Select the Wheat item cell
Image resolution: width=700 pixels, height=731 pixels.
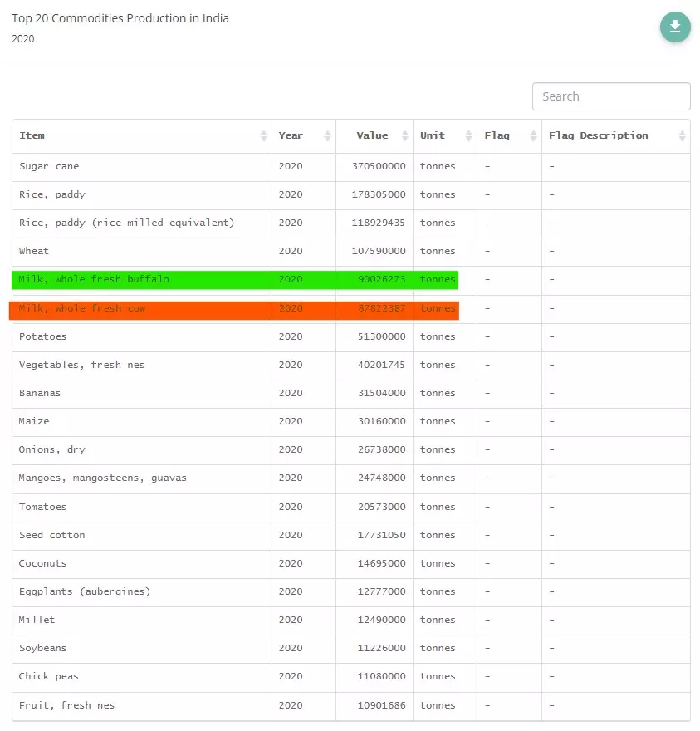pos(142,252)
